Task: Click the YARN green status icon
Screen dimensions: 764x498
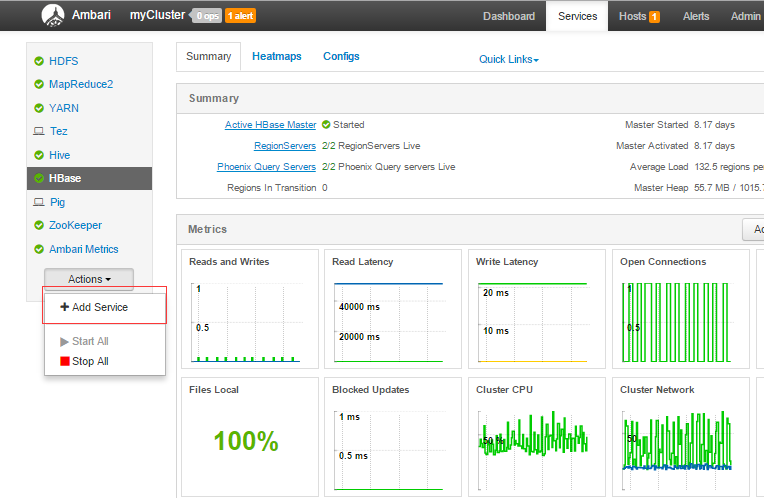Action: click(39, 108)
